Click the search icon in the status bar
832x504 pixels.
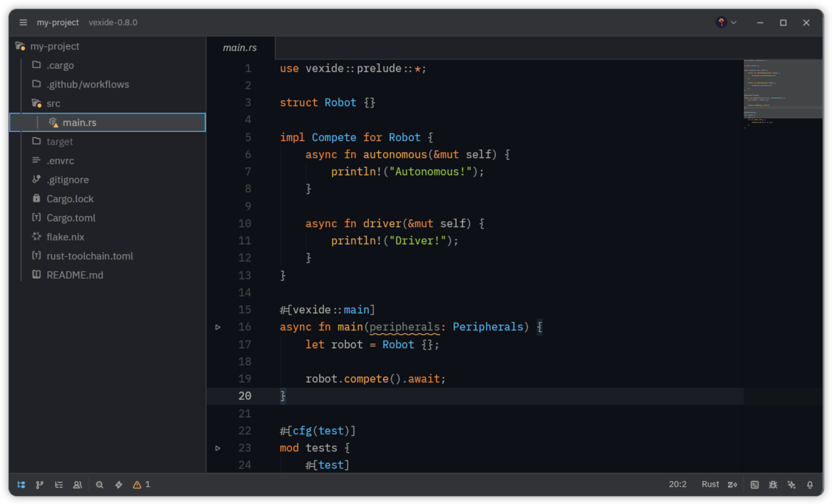point(99,485)
